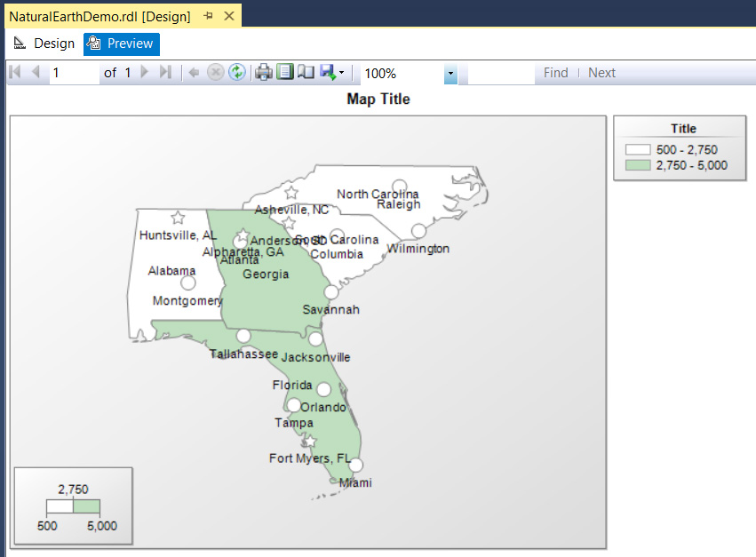This screenshot has width=756, height=557.
Task: Click the previous page arrow
Action: (x=36, y=73)
